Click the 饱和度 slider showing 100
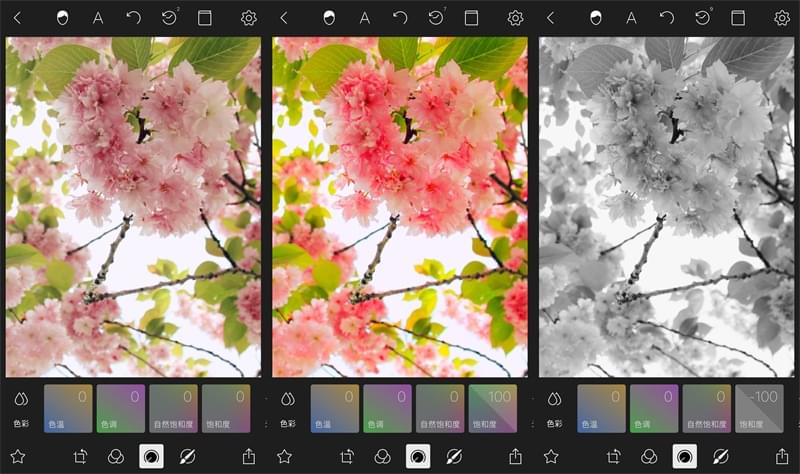The height and width of the screenshot is (474, 800). (492, 408)
